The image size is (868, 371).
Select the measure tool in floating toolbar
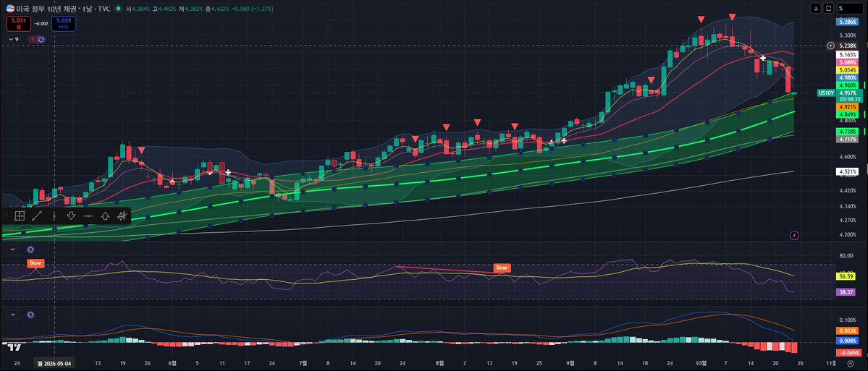tap(20, 216)
